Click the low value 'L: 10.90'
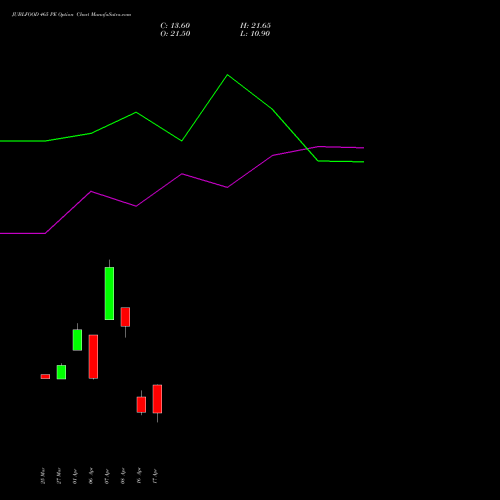 tap(255, 34)
